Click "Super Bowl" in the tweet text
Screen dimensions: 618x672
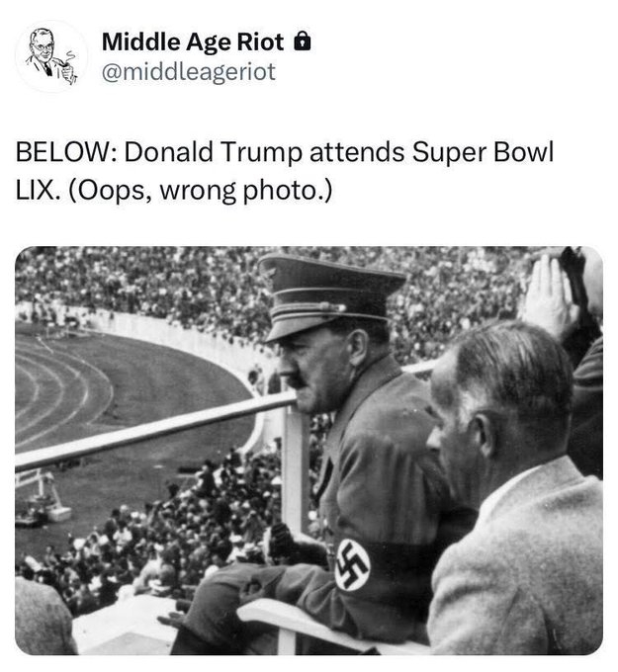click(x=483, y=152)
